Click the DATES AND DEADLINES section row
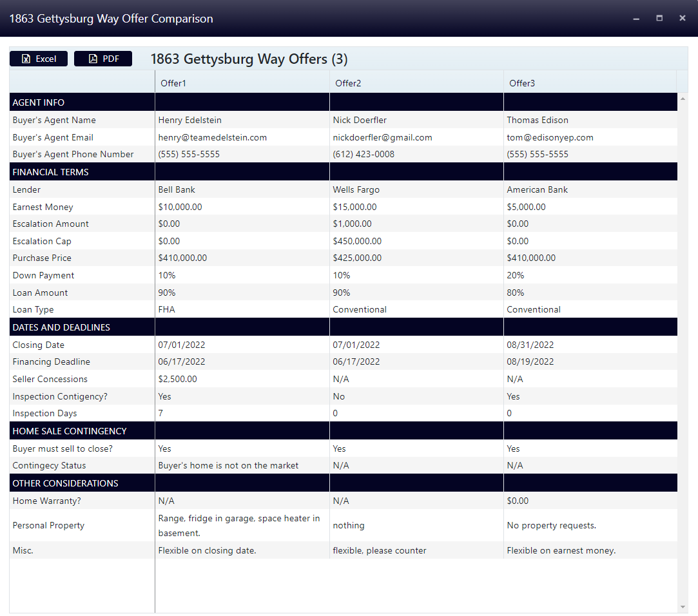 coord(61,327)
